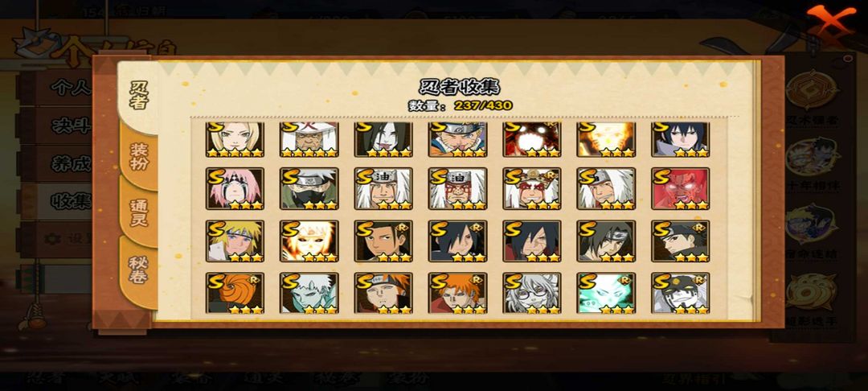The width and height of the screenshot is (868, 391).
Task: Select masked Kakashi ninja portrait
Action: pos(309,188)
